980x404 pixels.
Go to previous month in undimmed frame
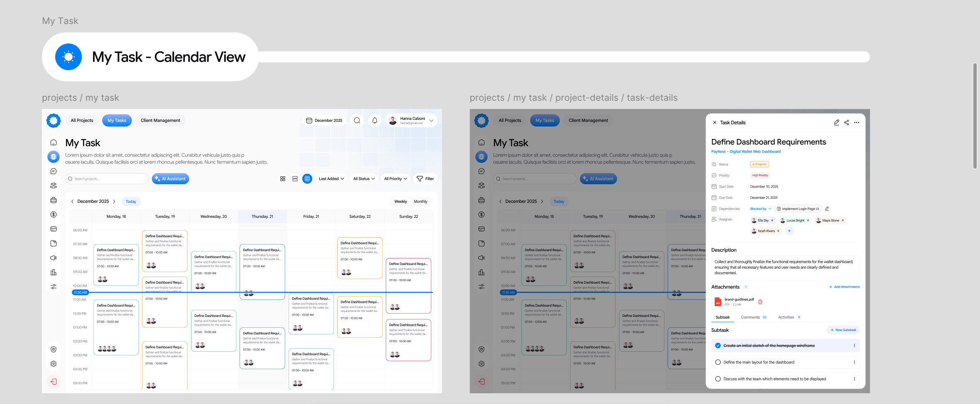(72, 202)
